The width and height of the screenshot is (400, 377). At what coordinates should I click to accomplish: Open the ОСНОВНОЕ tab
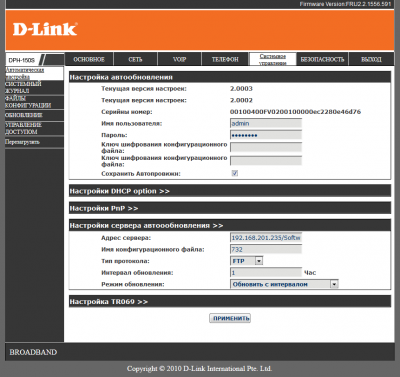click(89, 59)
